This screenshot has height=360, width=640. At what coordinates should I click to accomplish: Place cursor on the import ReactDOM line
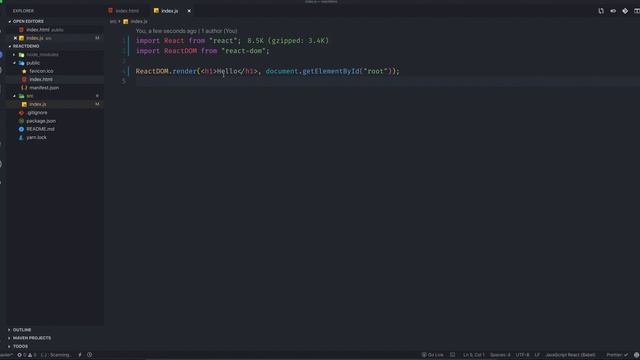click(202, 51)
